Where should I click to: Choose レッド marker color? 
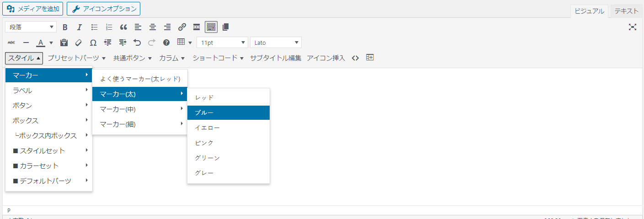pos(229,98)
